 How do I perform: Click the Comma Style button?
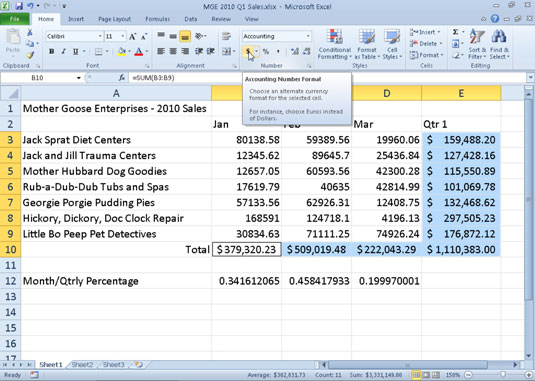click(278, 52)
